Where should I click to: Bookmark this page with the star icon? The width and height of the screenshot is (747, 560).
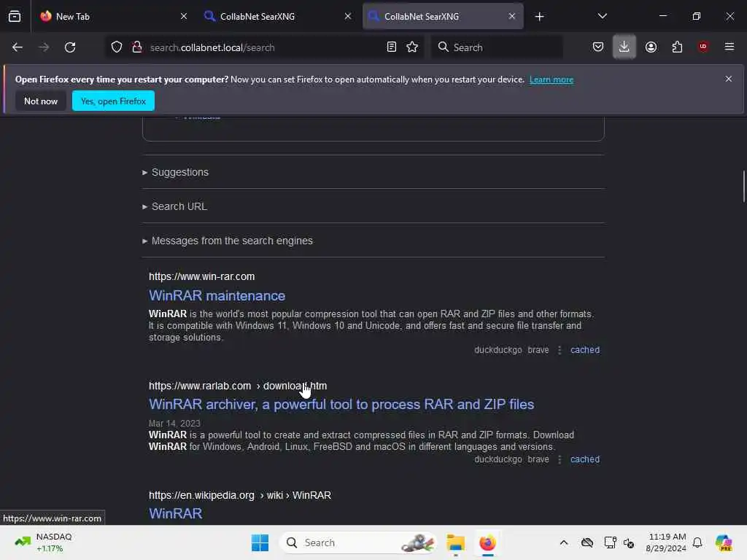point(412,47)
